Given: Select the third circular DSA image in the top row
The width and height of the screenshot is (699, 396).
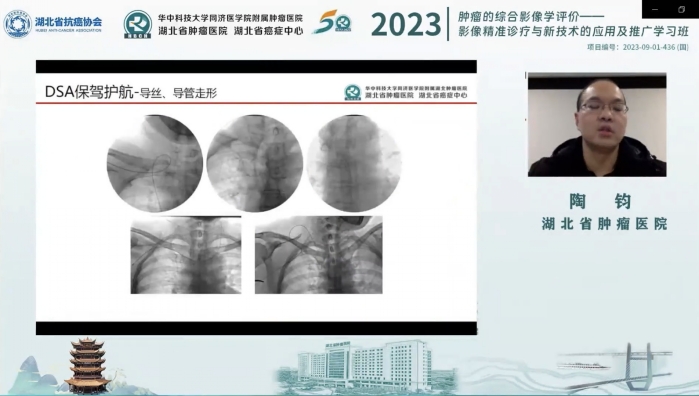Looking at the screenshot, I should [354, 163].
